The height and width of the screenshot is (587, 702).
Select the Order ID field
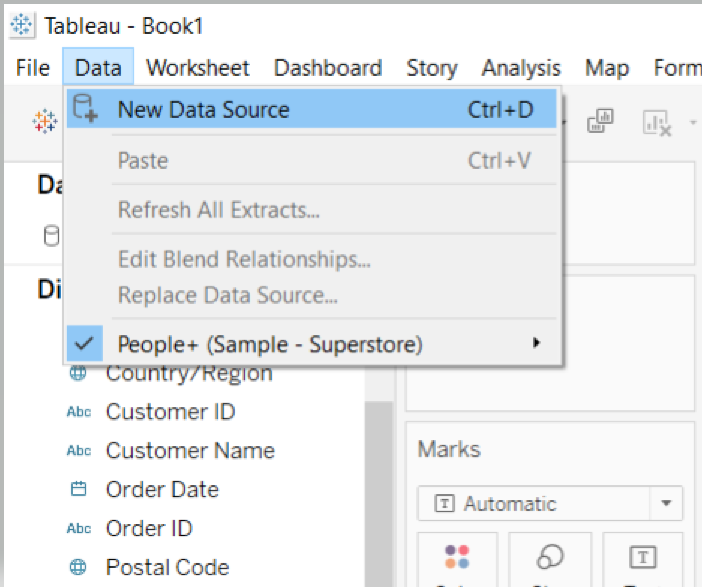coord(149,528)
